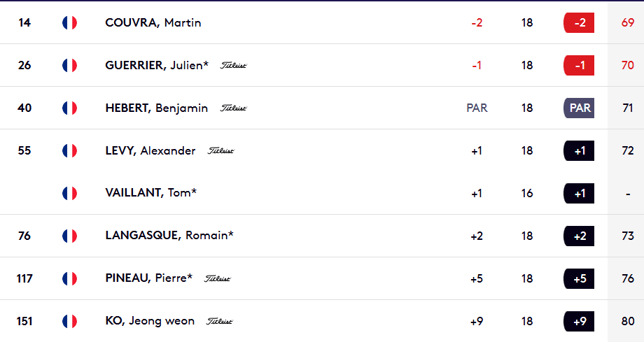644x342 pixels.
Task: Click position number 151 for Ko
Action: 24,322
